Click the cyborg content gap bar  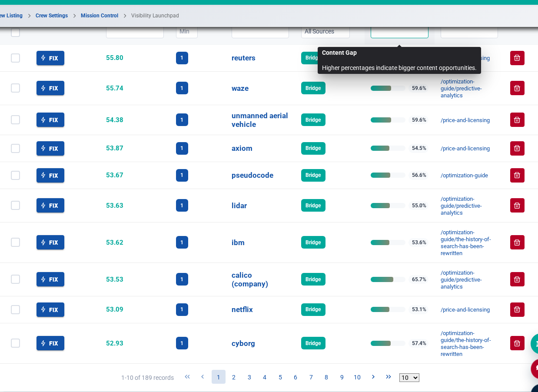click(x=388, y=343)
